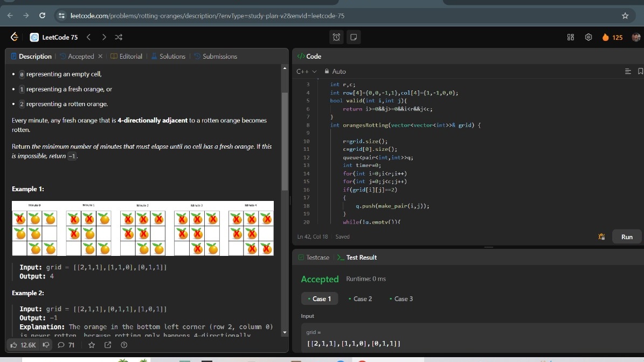This screenshot has width=644, height=362.
Task: Click the format code icon
Action: (x=628, y=72)
